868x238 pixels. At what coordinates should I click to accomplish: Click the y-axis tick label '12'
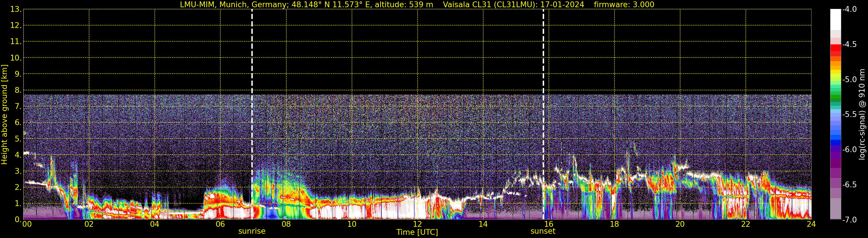16,26
